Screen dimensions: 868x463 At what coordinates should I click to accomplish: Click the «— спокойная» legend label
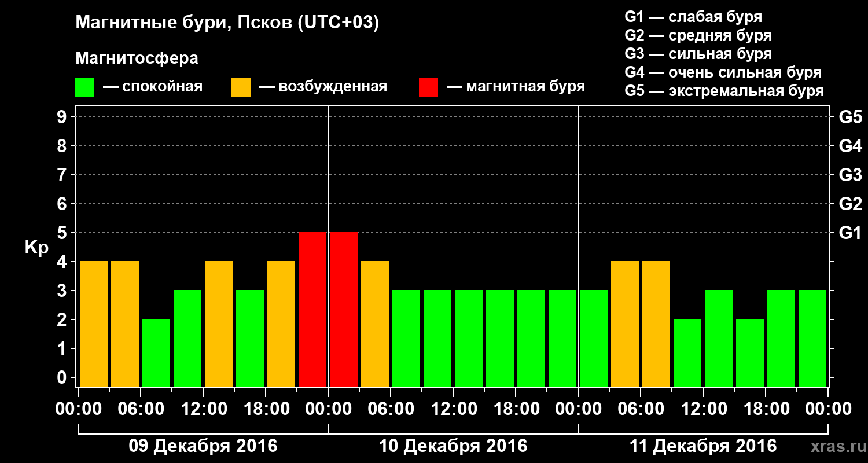[153, 87]
